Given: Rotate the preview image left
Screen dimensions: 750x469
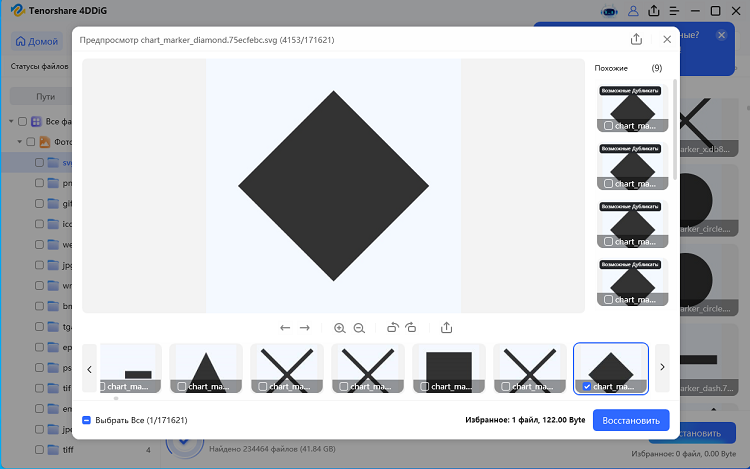Looking at the screenshot, I should [x=392, y=327].
